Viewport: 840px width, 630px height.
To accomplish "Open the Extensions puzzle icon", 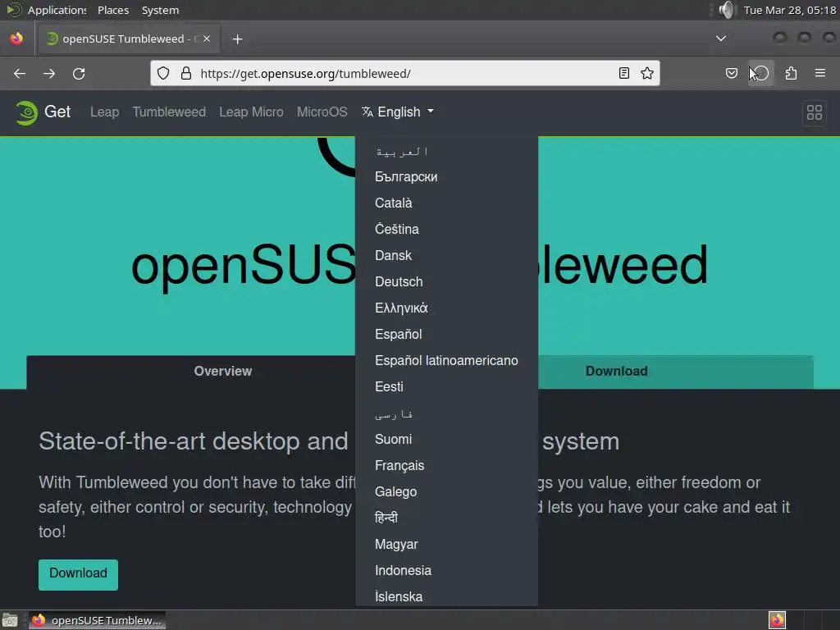I will tap(791, 73).
